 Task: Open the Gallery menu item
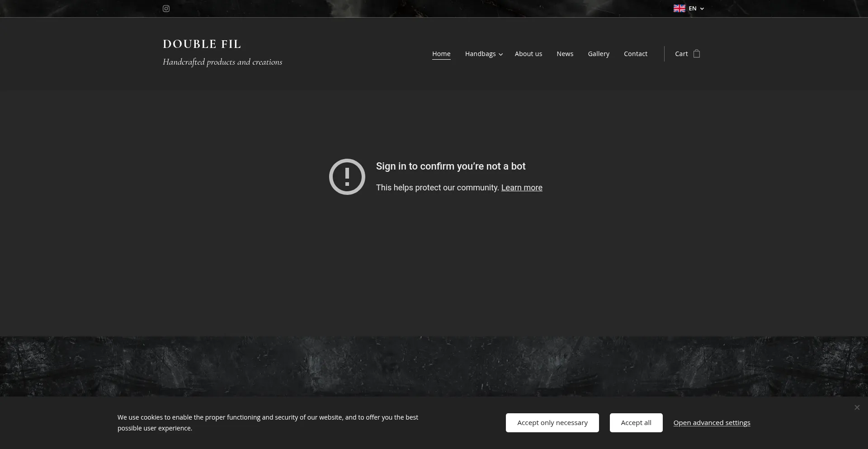coord(598,54)
